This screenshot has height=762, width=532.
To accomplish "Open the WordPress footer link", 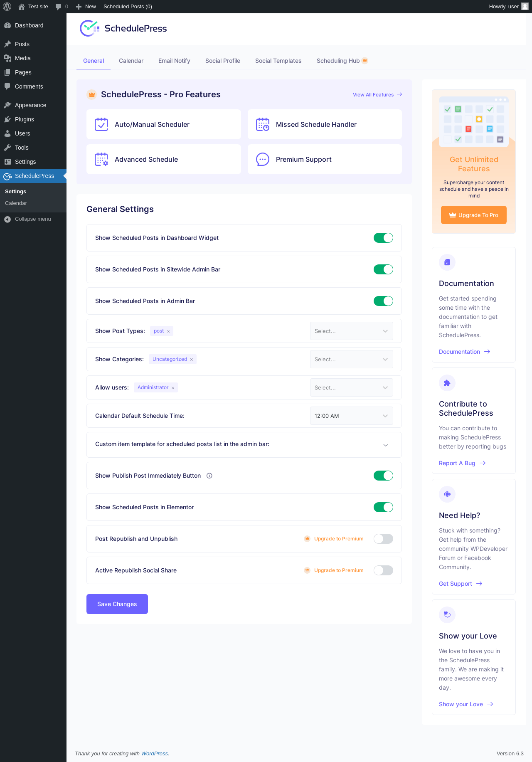I will click(x=155, y=753).
